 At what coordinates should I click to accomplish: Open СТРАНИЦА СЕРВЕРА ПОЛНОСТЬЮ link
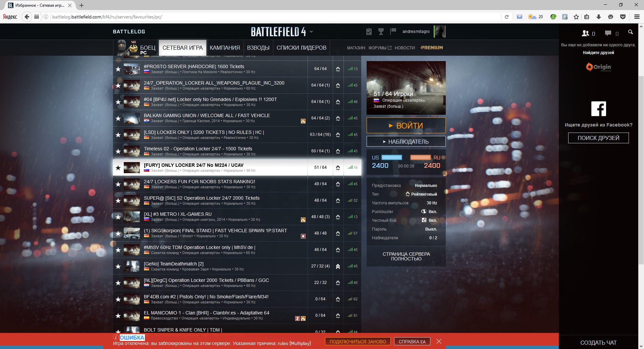tap(406, 256)
